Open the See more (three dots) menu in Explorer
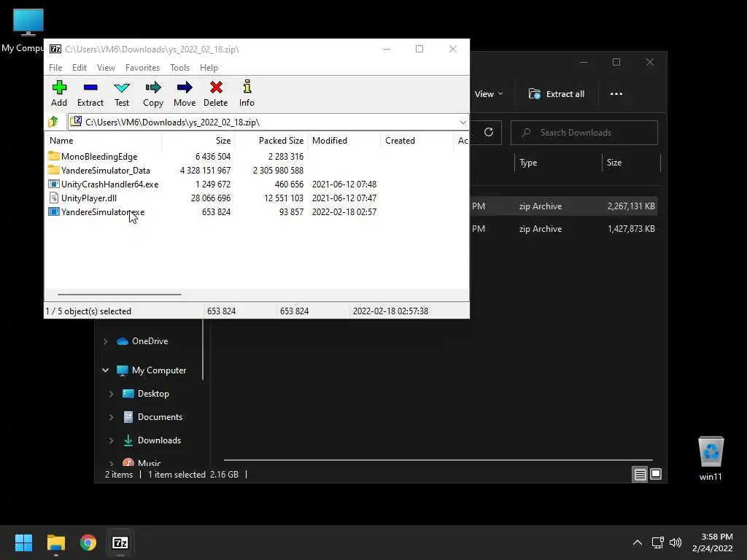This screenshot has height=560, width=747. 616,94
